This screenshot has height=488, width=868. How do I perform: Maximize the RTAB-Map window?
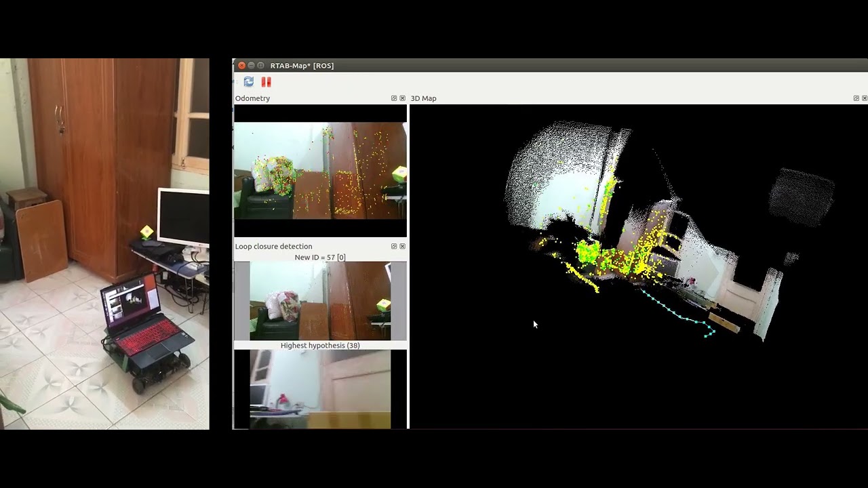point(260,66)
